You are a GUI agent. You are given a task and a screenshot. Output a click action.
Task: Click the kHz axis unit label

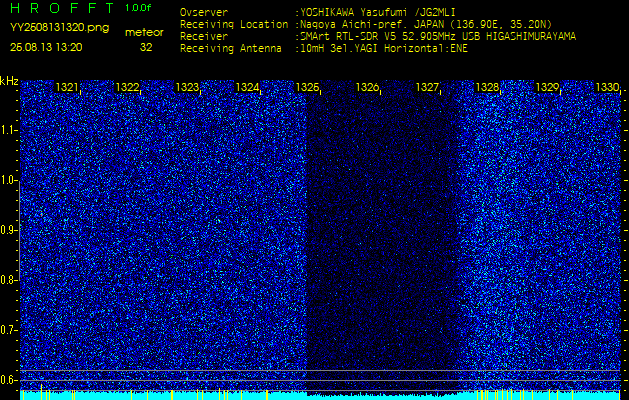[x=9, y=81]
